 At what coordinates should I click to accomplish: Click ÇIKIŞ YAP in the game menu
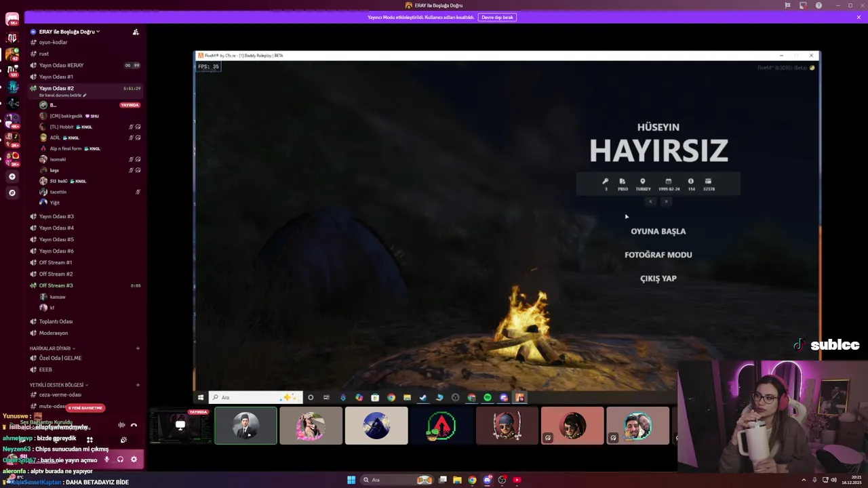[658, 279]
